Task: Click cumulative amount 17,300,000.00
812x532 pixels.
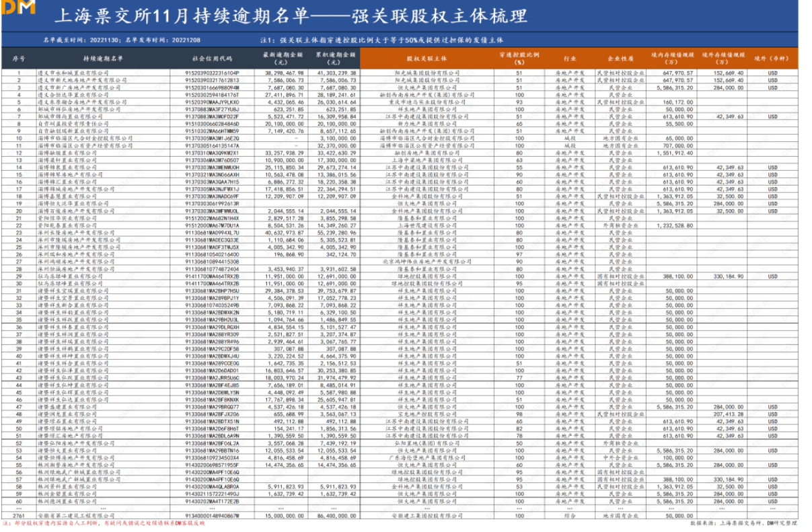Action: click(x=336, y=160)
